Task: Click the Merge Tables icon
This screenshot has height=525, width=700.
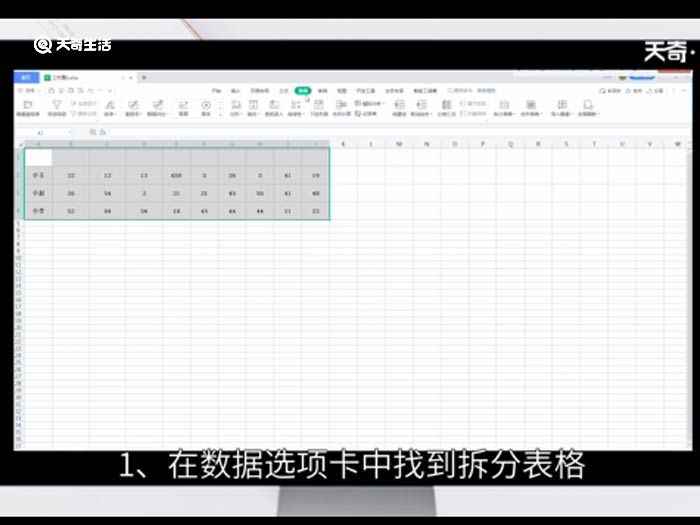Action: (x=530, y=105)
